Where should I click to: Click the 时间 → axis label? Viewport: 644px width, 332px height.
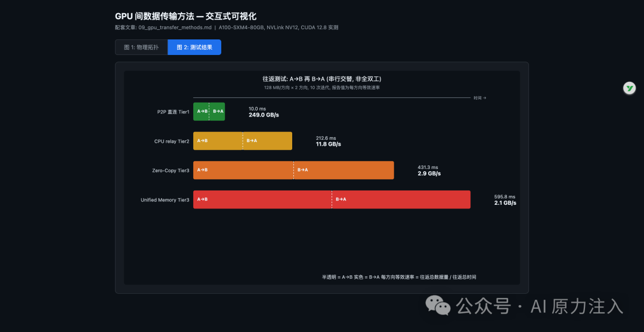[479, 98]
